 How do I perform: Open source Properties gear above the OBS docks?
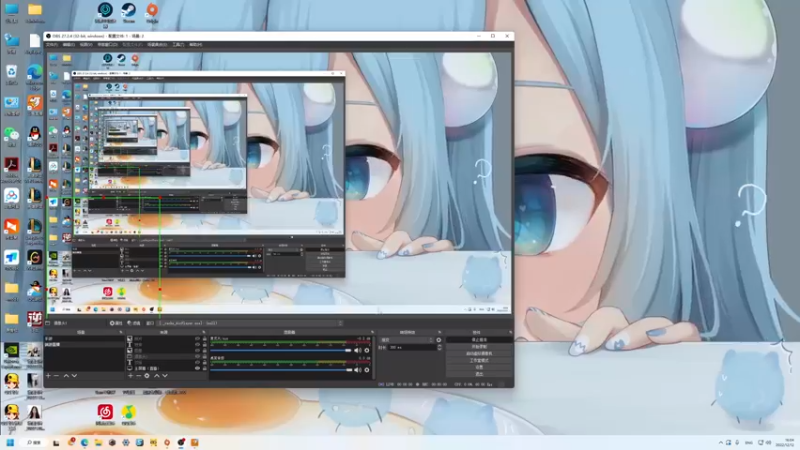click(x=117, y=323)
